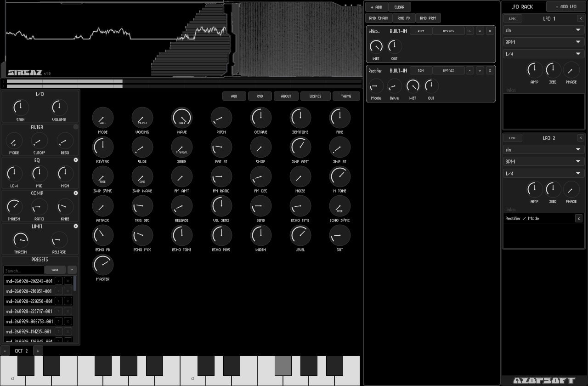Click the MASTER volume knob
The image size is (588, 386).
point(103,265)
